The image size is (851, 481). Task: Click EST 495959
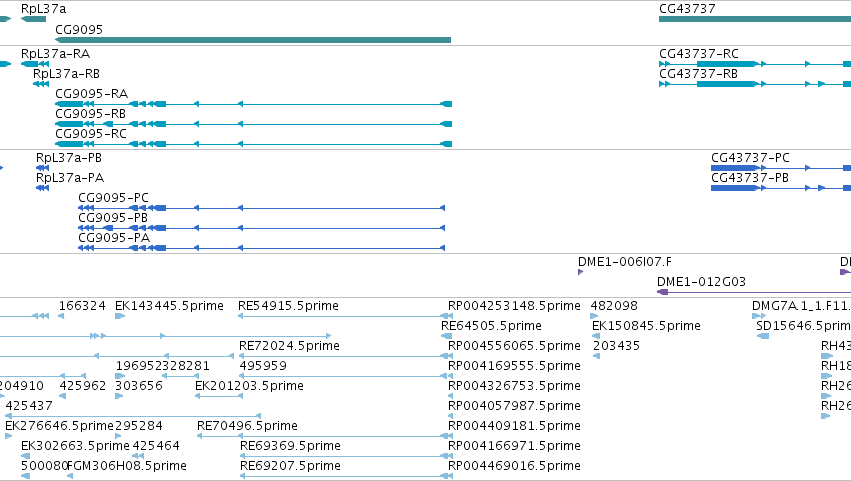[346, 376]
